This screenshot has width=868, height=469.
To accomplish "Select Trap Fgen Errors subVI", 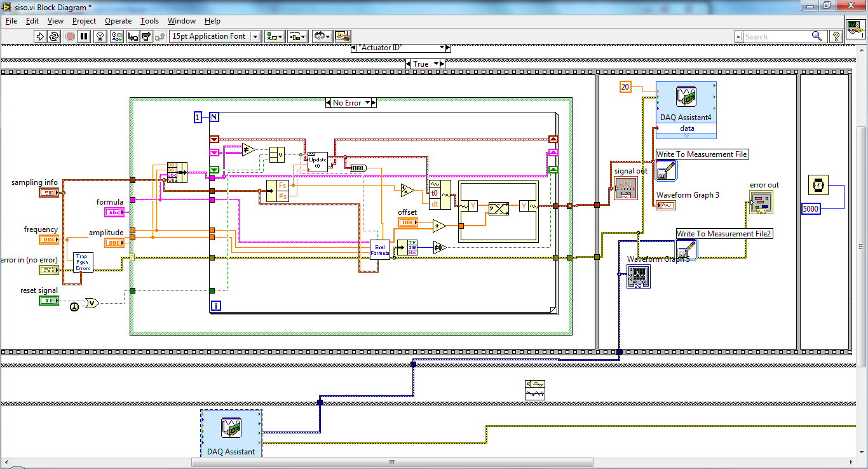I will [x=83, y=262].
